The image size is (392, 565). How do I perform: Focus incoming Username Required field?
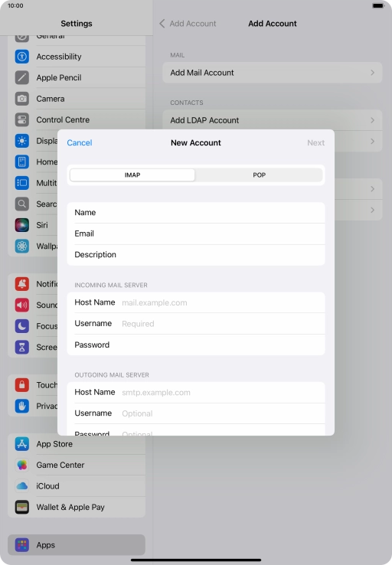coord(196,324)
